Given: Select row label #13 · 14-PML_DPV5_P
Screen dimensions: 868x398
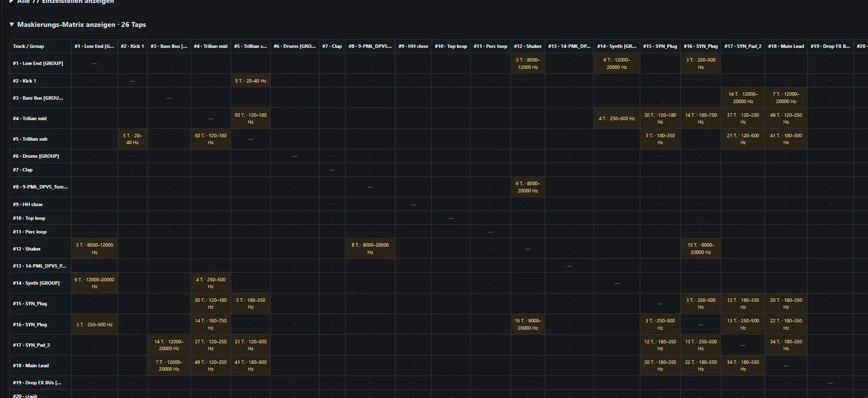Looking at the screenshot, I should [x=40, y=266].
